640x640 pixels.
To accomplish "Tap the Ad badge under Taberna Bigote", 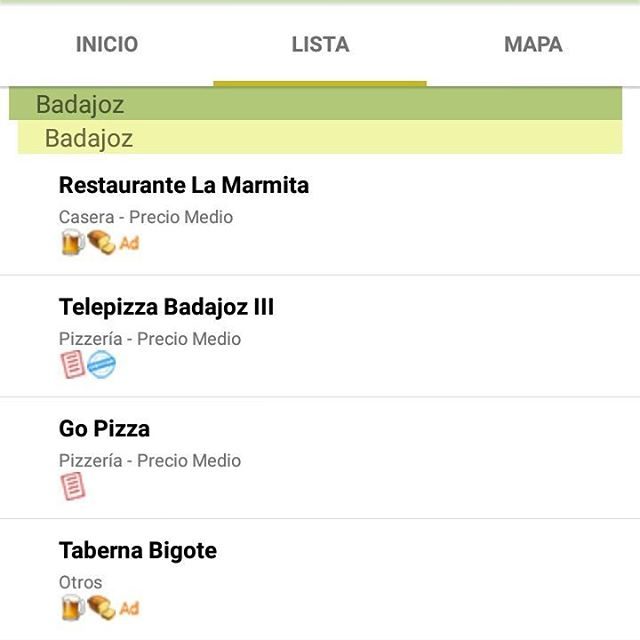I will pyautogui.click(x=129, y=607).
